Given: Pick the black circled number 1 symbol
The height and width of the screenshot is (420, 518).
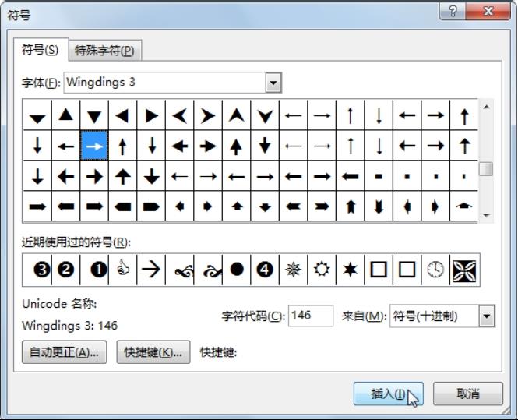Looking at the screenshot, I should tap(99, 270).
